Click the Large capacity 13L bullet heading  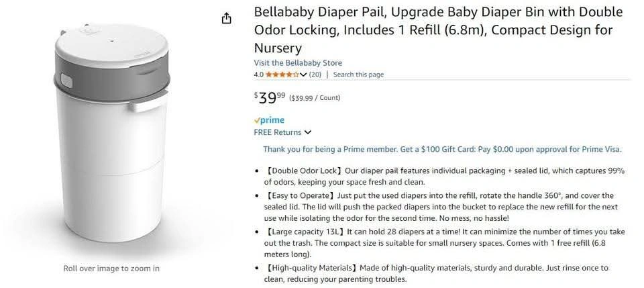point(306,232)
